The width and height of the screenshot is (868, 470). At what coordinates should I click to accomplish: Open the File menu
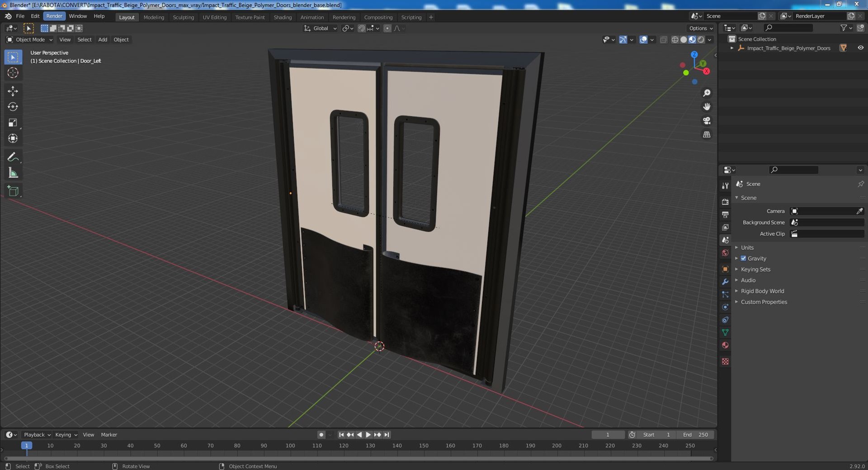coord(20,16)
